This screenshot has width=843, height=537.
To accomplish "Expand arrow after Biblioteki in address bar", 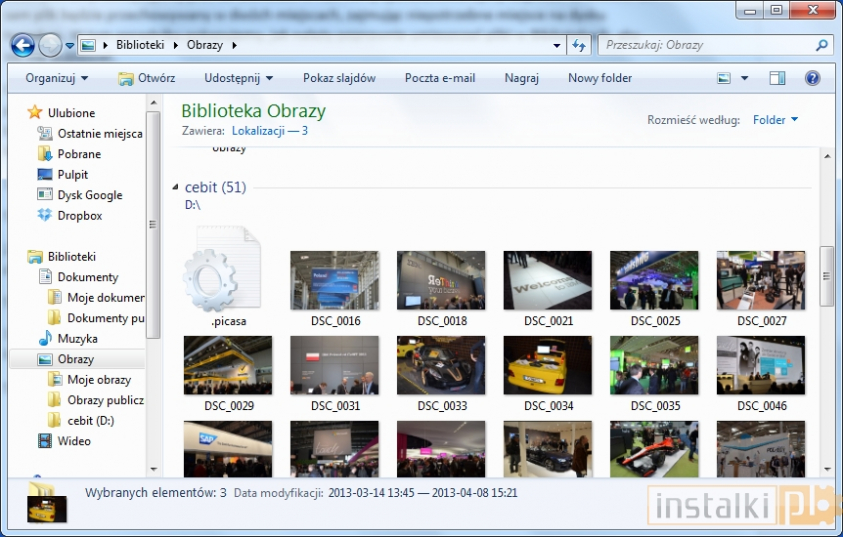I will (x=175, y=45).
